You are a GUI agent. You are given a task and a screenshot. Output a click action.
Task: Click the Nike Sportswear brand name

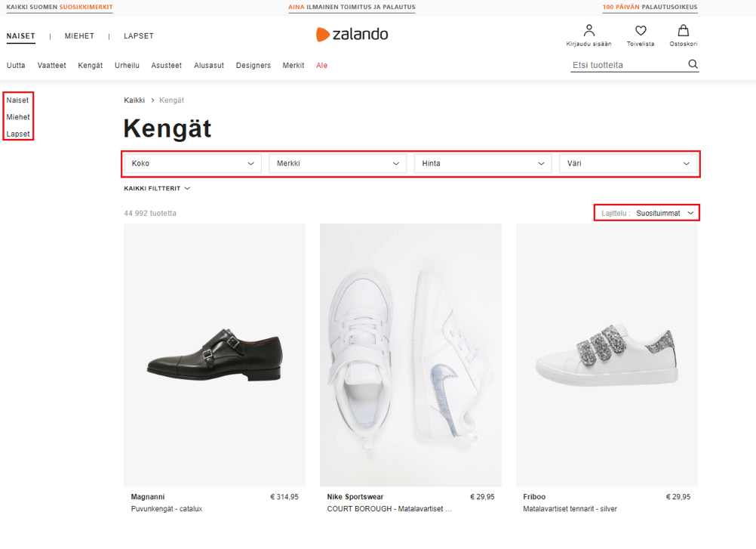click(x=355, y=497)
